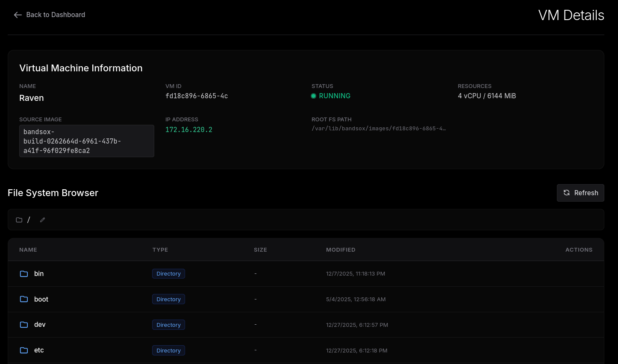Open the dev directory name
The image size is (618, 364).
click(x=40, y=325)
